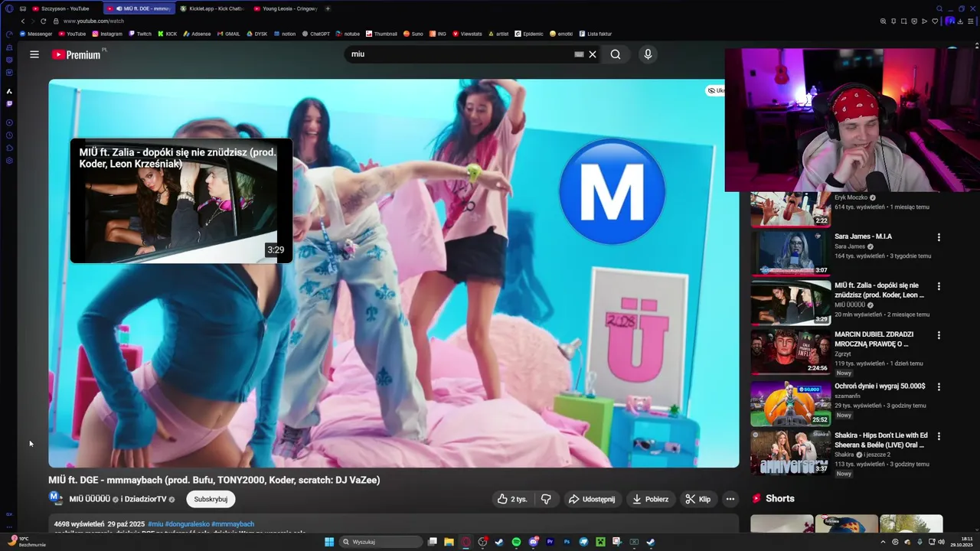Image resolution: width=980 pixels, height=551 pixels.
Task: Open options menu for Sara James video
Action: tap(939, 237)
